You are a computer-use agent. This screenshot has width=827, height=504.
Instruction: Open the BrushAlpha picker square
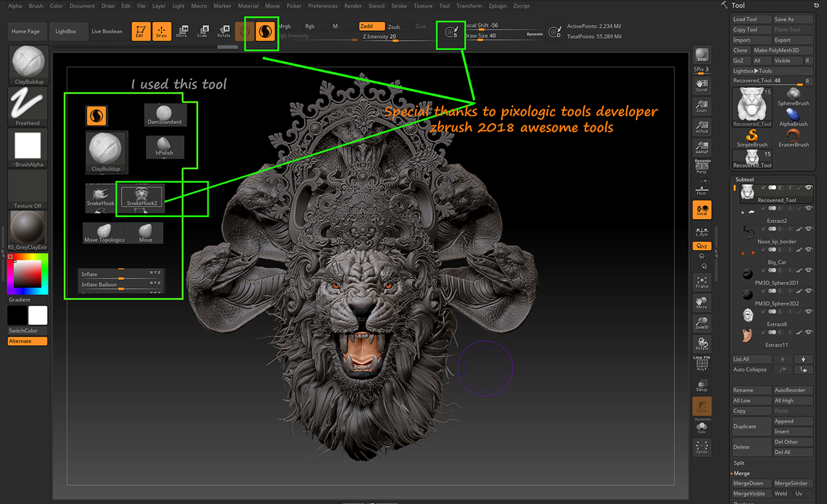tap(28, 148)
